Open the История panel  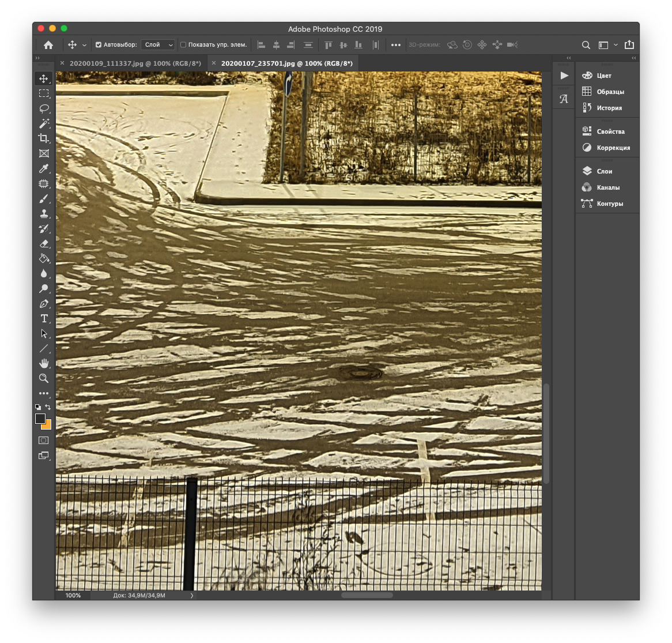tap(609, 108)
